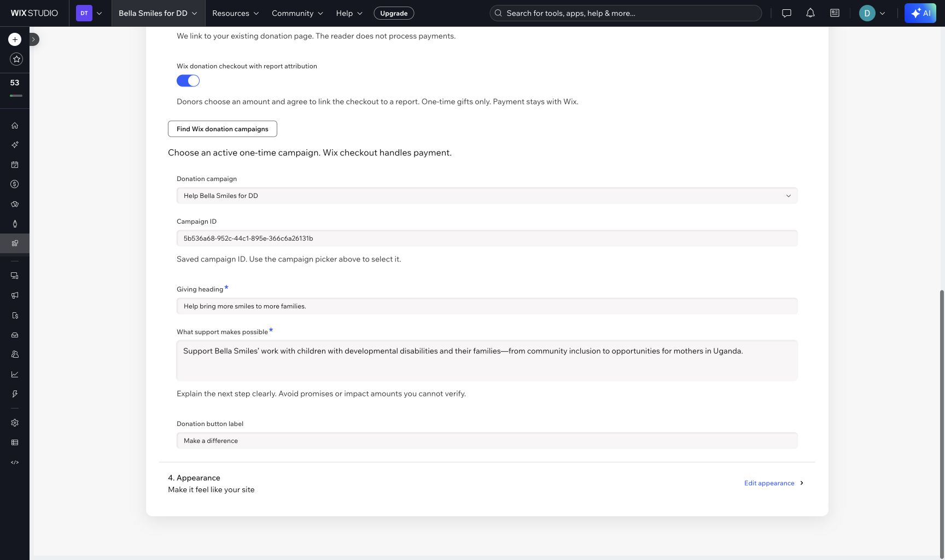Focus the search tools and apps field
Image resolution: width=945 pixels, height=560 pixels.
[x=626, y=13]
